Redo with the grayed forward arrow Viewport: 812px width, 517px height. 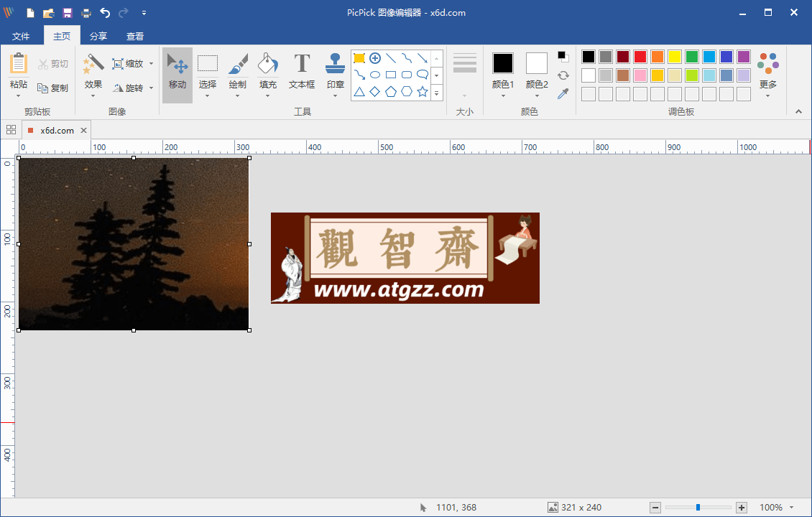click(124, 13)
